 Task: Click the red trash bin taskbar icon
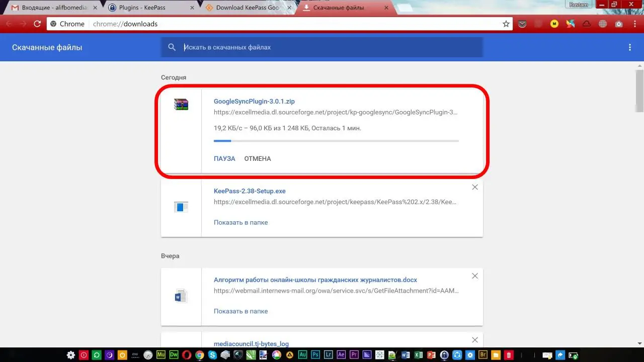(509, 355)
